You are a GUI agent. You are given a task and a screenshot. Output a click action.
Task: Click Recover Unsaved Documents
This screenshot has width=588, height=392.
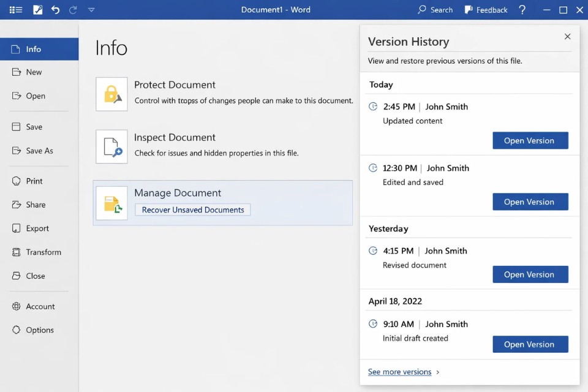[x=192, y=209]
